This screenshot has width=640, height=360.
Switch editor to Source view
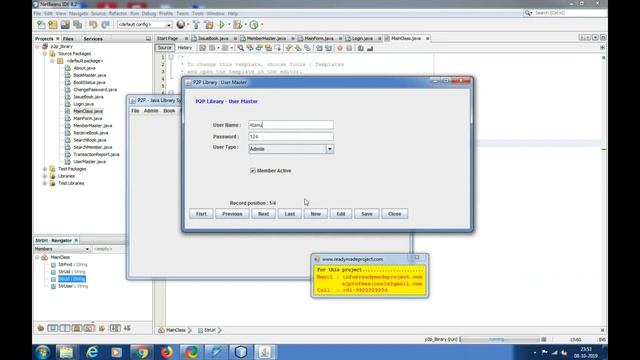[x=164, y=48]
